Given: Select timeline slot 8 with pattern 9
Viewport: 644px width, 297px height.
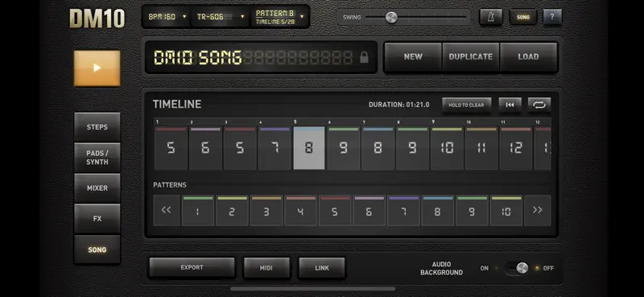Looking at the screenshot, I should [412, 148].
